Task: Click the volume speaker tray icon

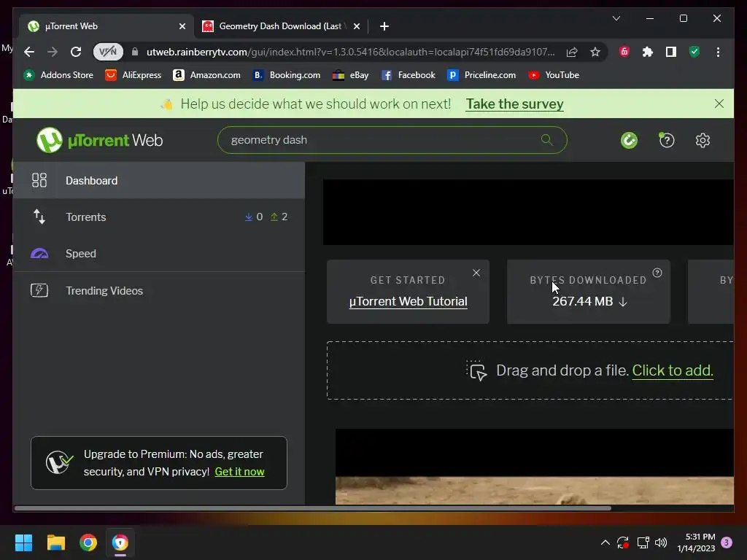Action: [x=661, y=542]
